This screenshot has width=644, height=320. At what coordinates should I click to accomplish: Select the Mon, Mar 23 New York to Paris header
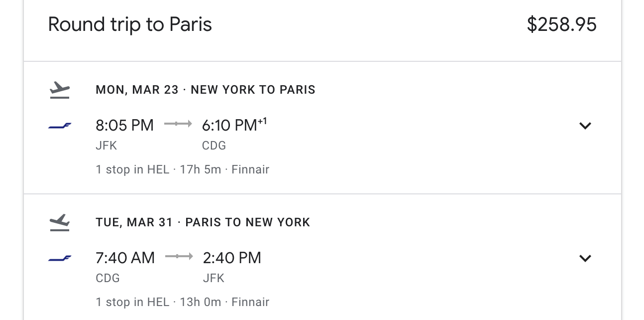(x=206, y=90)
